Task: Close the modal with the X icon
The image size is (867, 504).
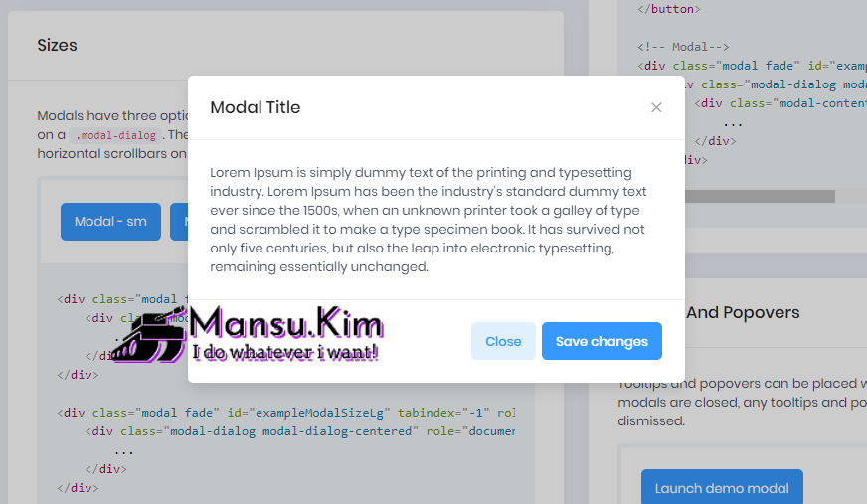Action: 656,107
